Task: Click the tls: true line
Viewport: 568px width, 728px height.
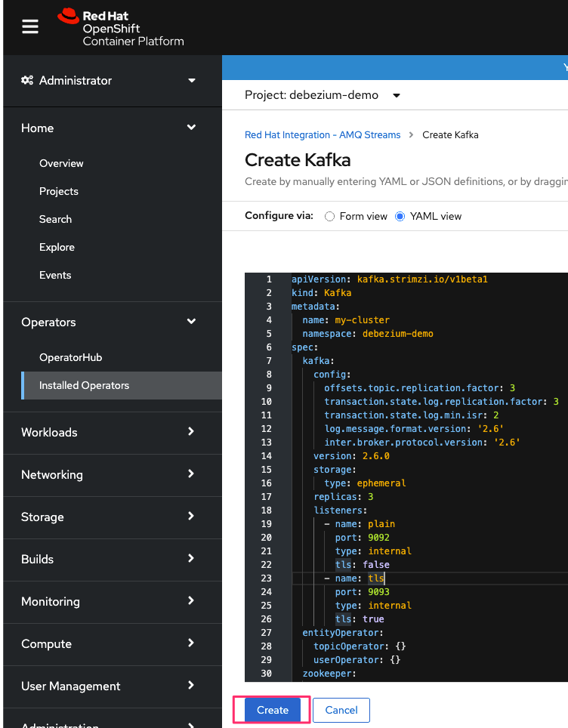Action: (x=360, y=619)
